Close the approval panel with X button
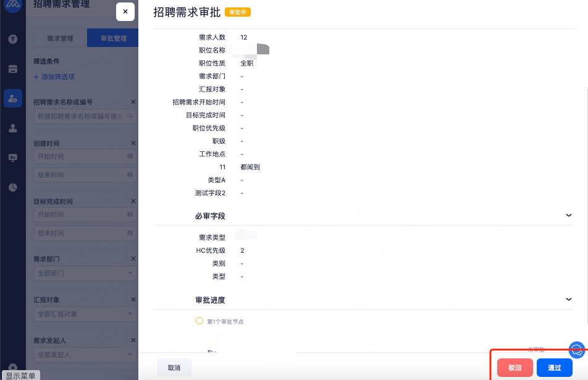 pyautogui.click(x=125, y=12)
